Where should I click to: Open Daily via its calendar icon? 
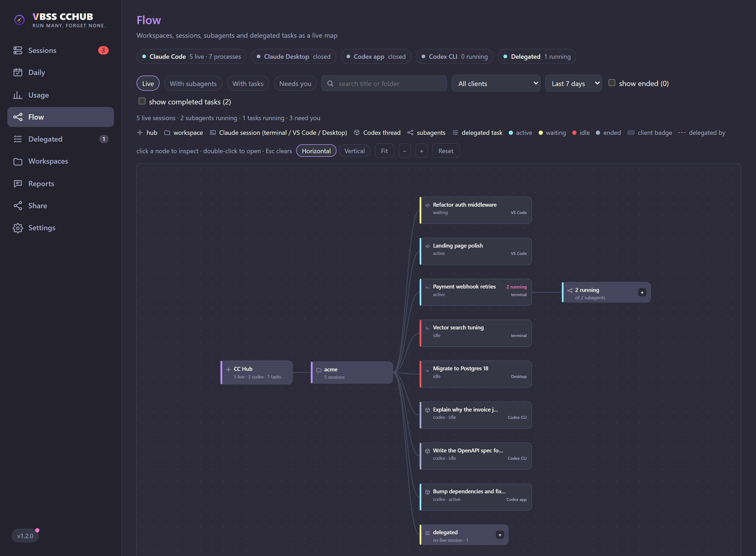[x=18, y=72]
